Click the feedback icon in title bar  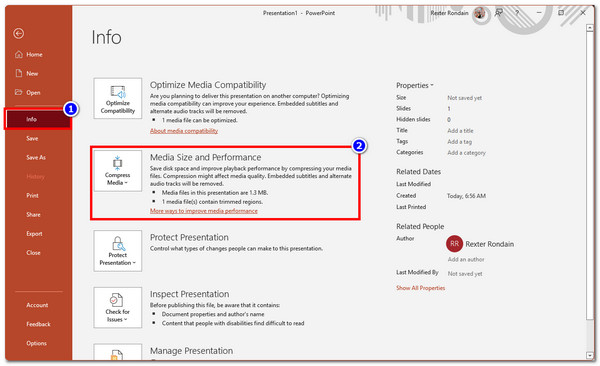point(498,13)
